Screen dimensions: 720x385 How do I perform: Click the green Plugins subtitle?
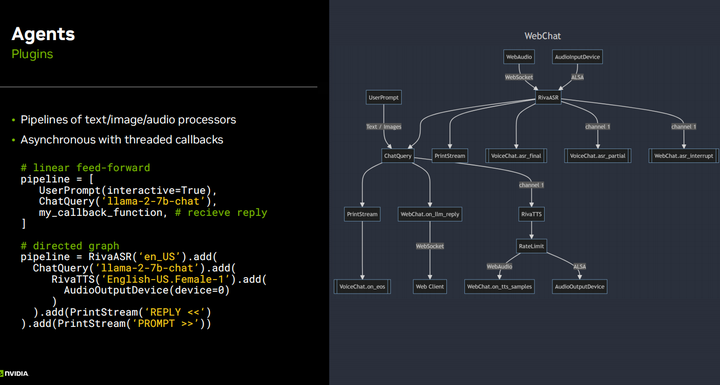point(32,54)
